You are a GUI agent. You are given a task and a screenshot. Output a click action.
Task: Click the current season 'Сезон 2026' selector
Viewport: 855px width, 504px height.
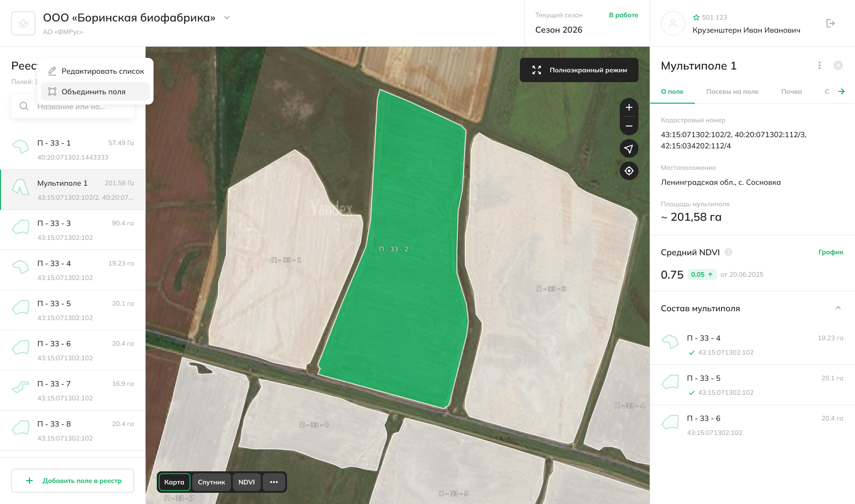tap(559, 30)
